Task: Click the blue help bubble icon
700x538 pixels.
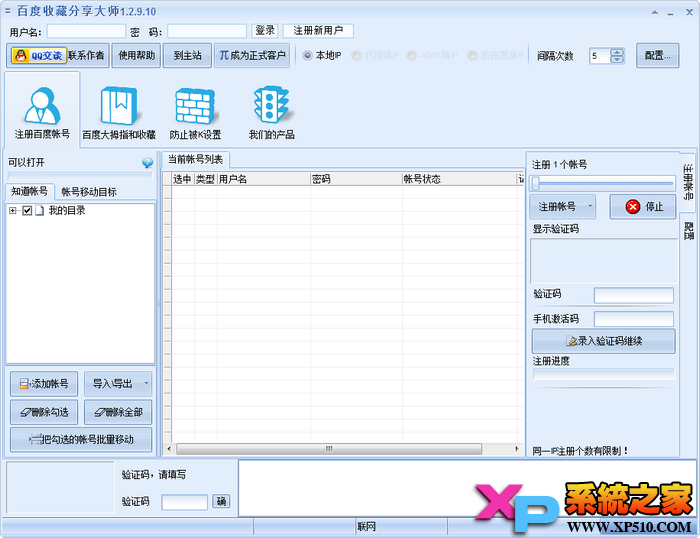Action: tap(147, 163)
